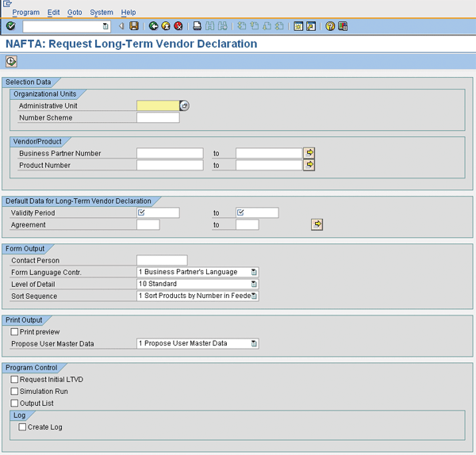Click the Next Page icon

[x=267, y=26]
